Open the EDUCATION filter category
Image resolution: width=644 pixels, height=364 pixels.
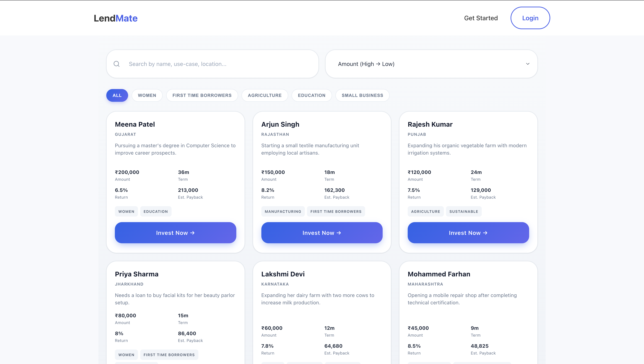(311, 95)
